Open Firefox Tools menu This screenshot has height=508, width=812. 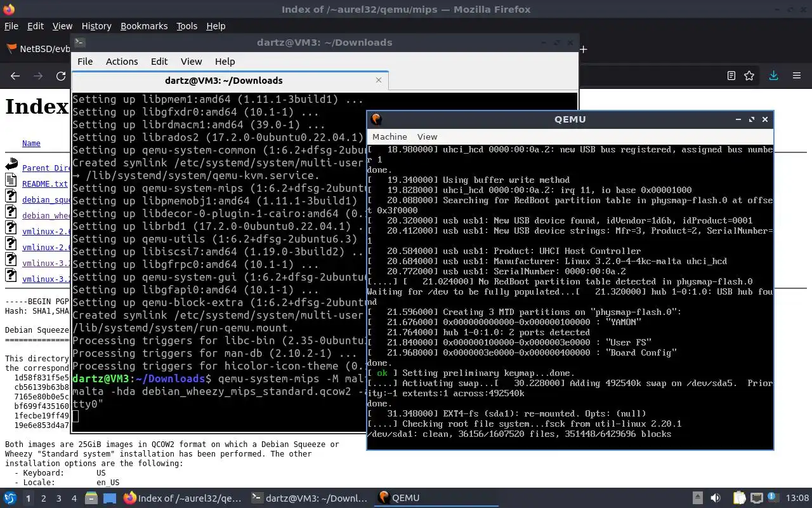pyautogui.click(x=187, y=26)
